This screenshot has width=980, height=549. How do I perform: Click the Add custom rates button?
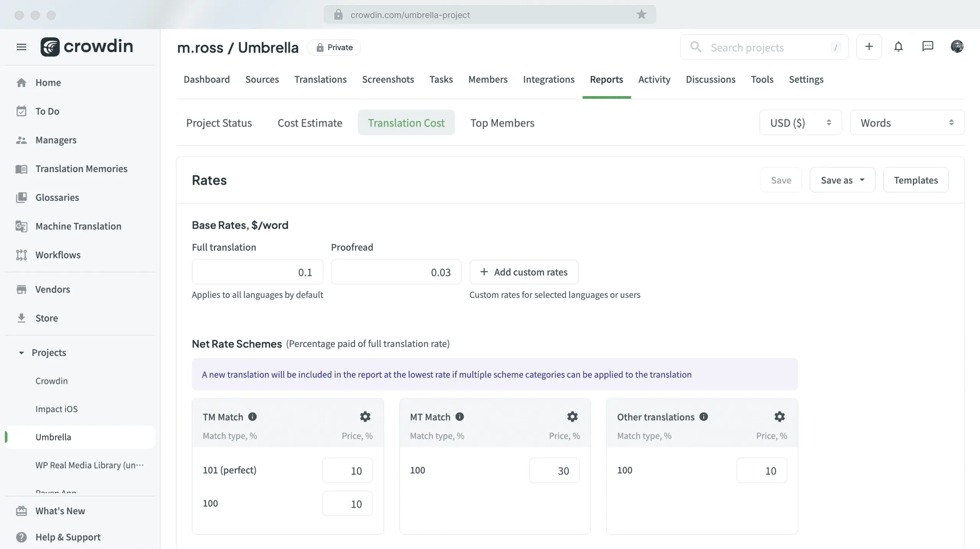pos(524,272)
